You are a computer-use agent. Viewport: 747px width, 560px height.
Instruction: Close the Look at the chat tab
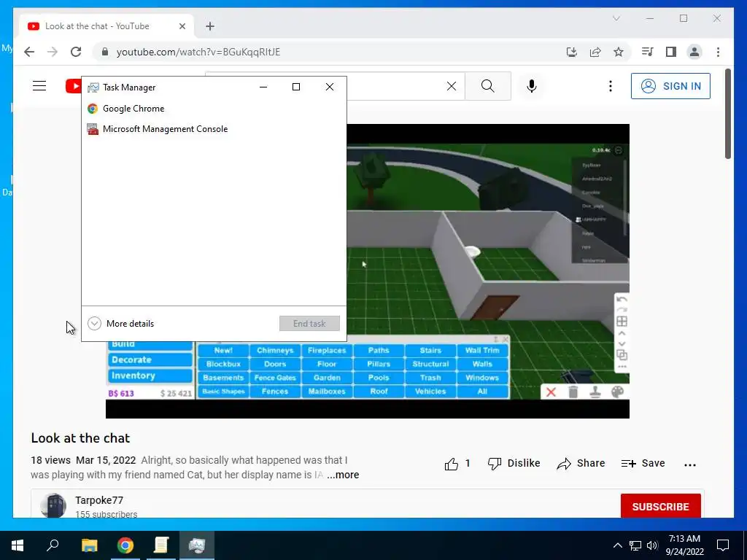(x=182, y=26)
